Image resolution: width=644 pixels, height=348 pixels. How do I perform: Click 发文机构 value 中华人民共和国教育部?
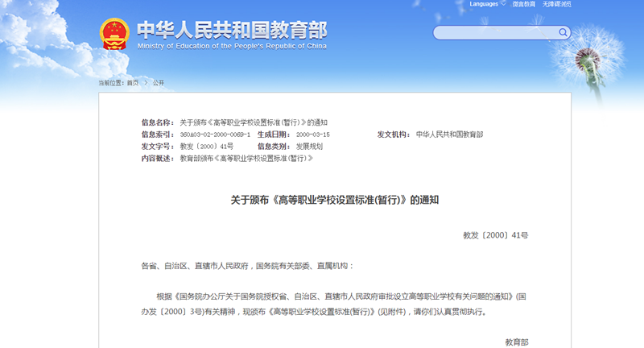coord(450,135)
